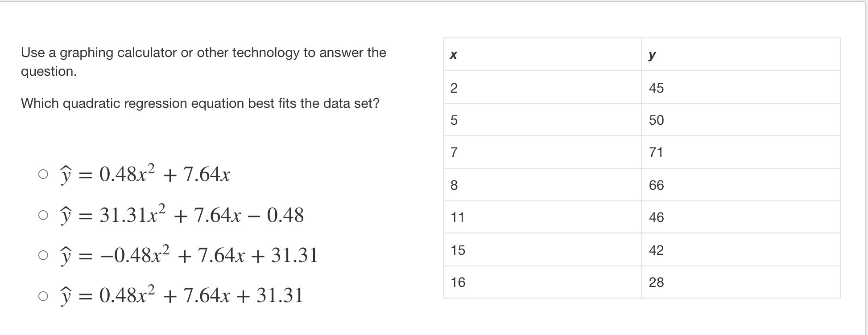This screenshot has height=335, width=868.
Task: Select option 0.48x² + 7.64x + 31.31
Action: pyautogui.click(x=43, y=296)
